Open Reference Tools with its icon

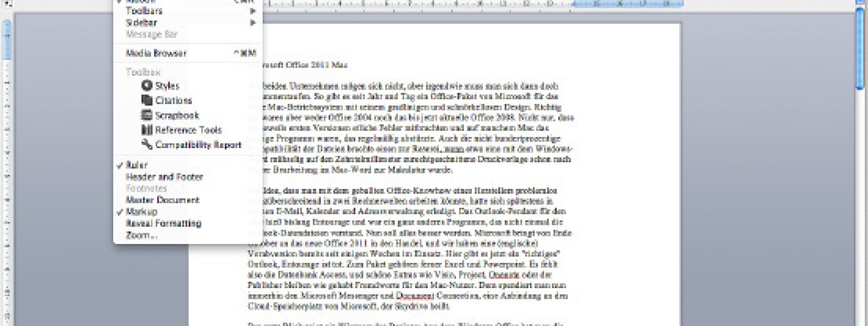point(147,130)
